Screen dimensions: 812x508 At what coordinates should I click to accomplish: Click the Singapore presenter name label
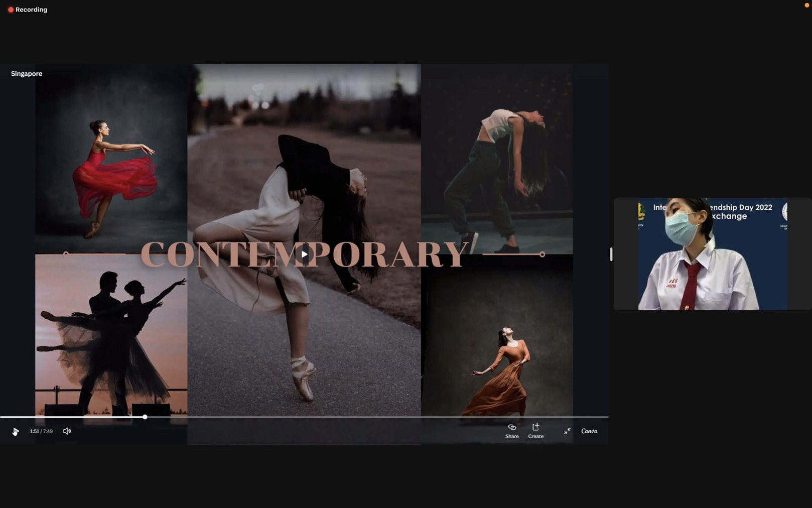(27, 74)
